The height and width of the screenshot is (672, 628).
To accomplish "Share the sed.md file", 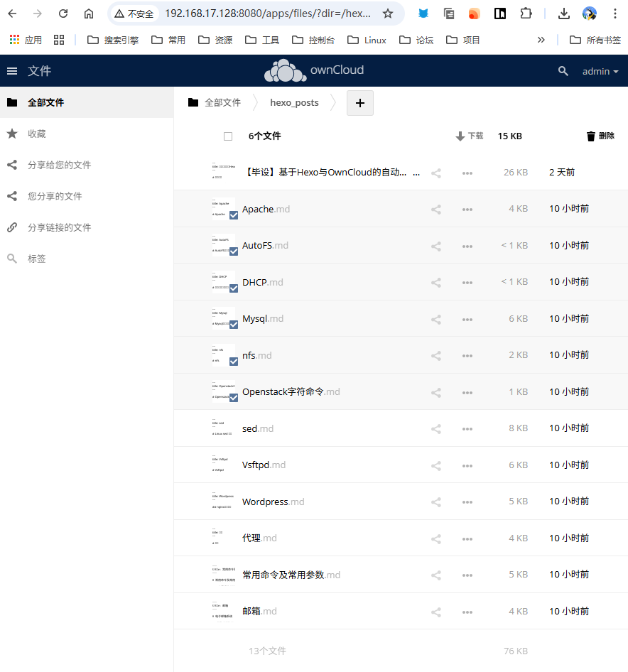I will (436, 429).
